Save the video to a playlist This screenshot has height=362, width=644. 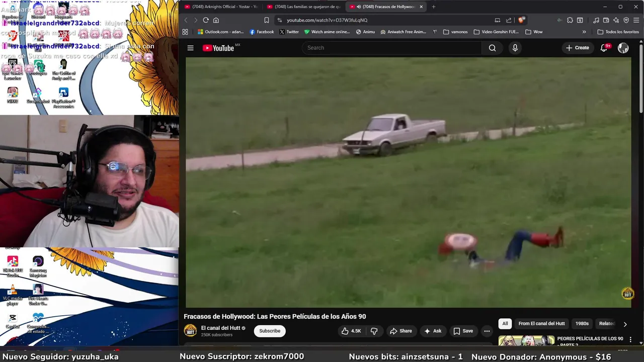pyautogui.click(x=463, y=331)
